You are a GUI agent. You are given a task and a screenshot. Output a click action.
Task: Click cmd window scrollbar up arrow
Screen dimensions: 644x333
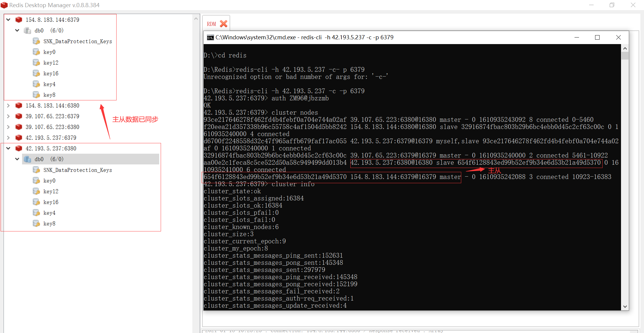625,48
